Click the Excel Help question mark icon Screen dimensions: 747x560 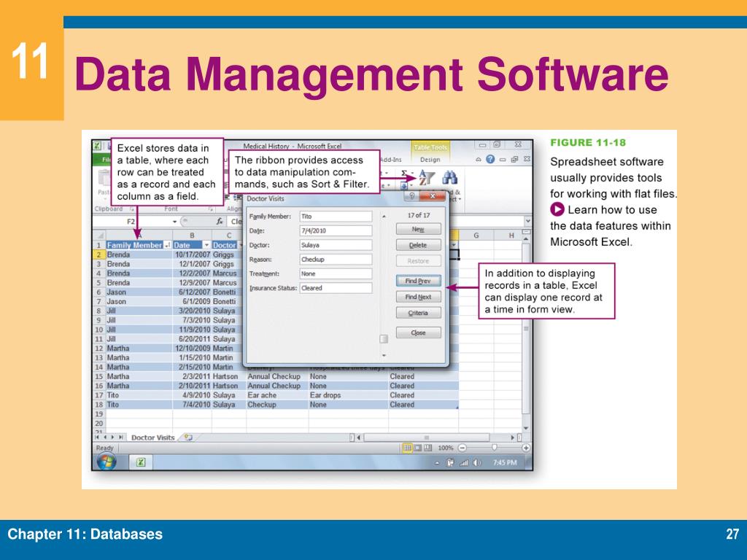pyautogui.click(x=490, y=159)
